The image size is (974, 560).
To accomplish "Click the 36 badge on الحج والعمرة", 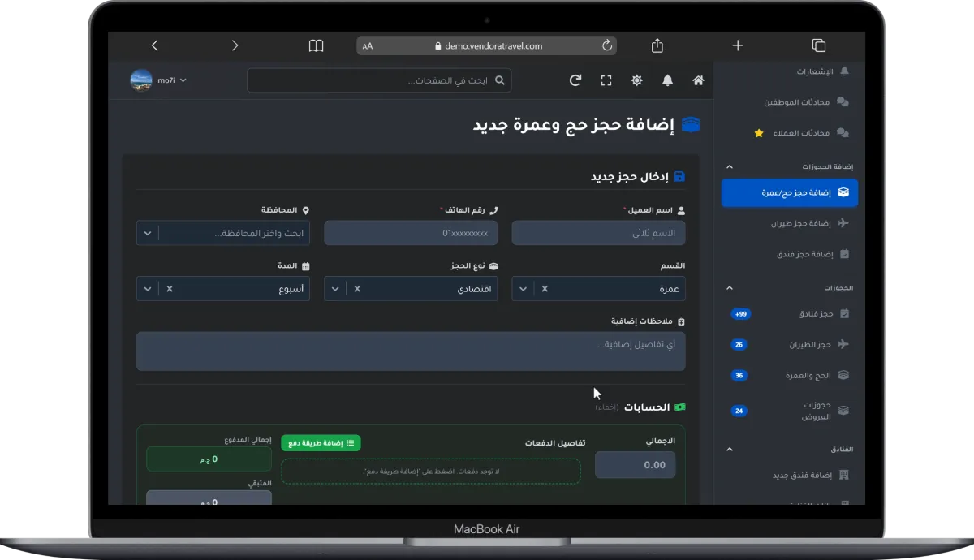I will coord(739,376).
